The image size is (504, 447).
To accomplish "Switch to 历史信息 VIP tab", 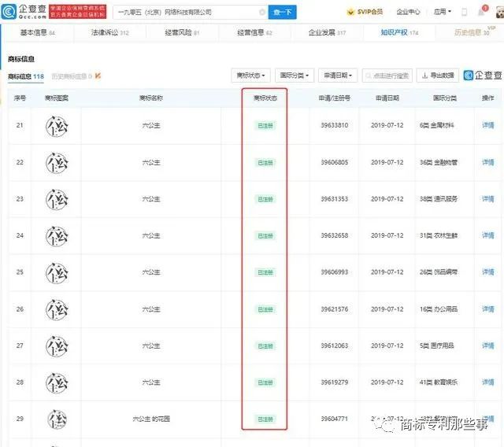I will tap(472, 32).
